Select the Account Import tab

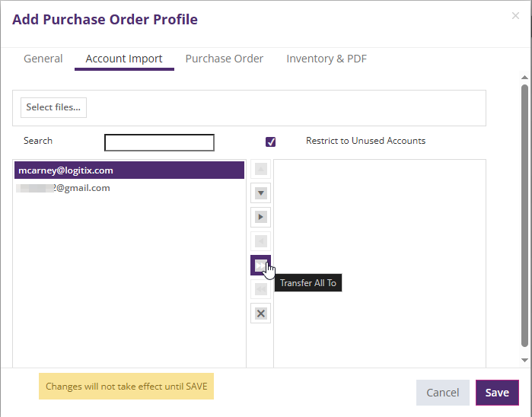[x=124, y=59]
